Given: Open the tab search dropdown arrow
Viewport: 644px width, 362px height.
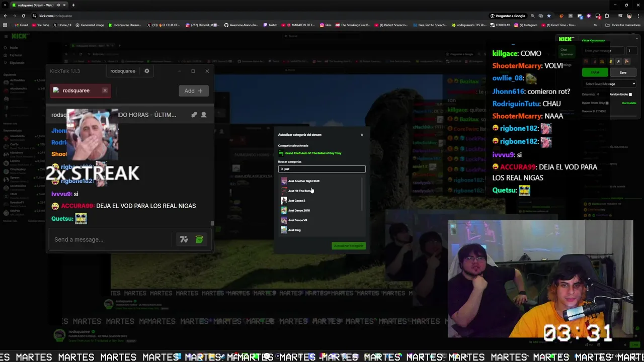Looking at the screenshot, I should pyautogui.click(x=5, y=5).
